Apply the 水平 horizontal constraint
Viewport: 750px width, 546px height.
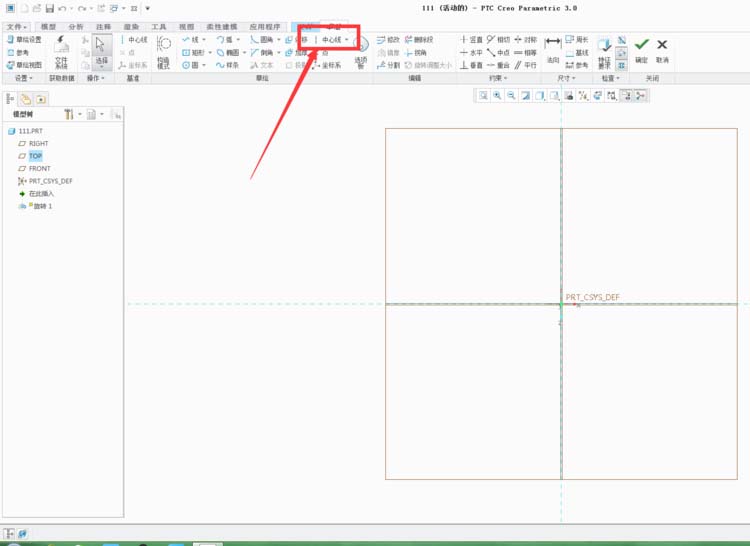pyautogui.click(x=471, y=53)
